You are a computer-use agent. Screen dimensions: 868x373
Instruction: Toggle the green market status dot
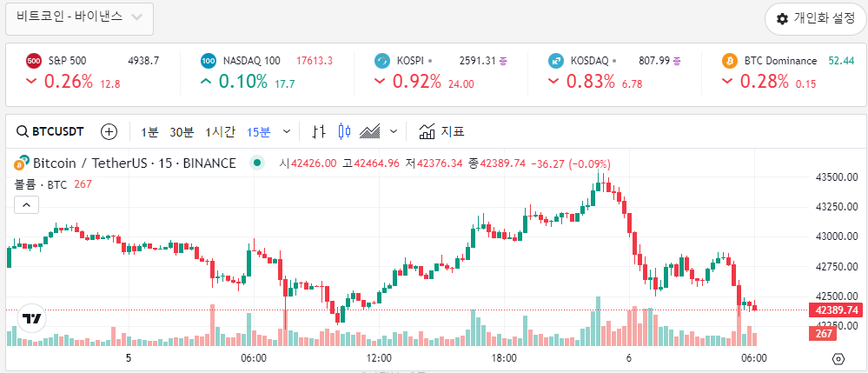click(x=255, y=163)
